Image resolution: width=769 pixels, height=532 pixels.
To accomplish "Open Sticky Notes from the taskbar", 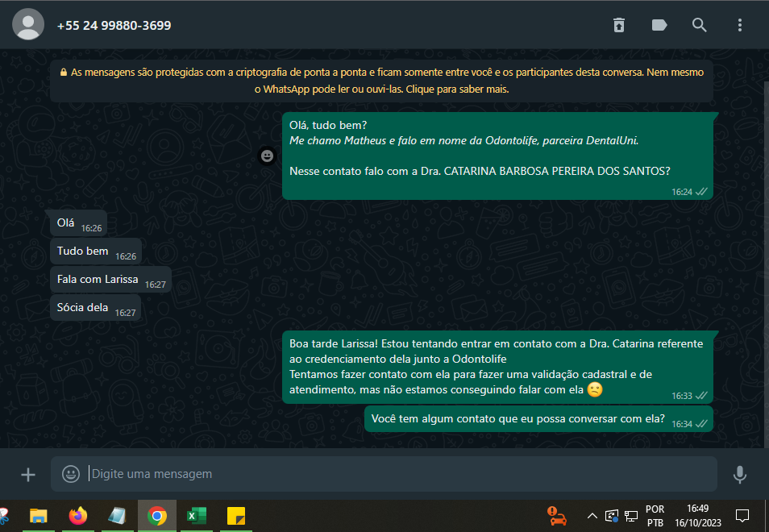I will (x=236, y=516).
